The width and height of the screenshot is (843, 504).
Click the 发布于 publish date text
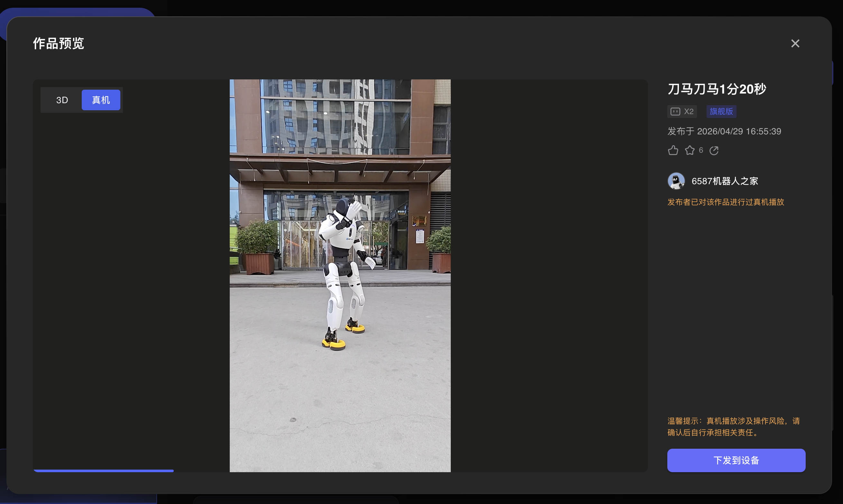(724, 131)
